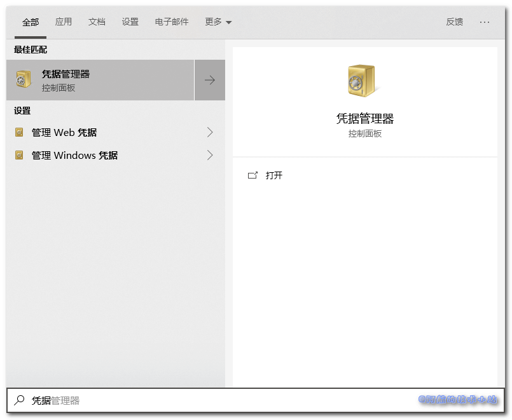Click the ellipsis (…) icon at top right

pyautogui.click(x=485, y=22)
